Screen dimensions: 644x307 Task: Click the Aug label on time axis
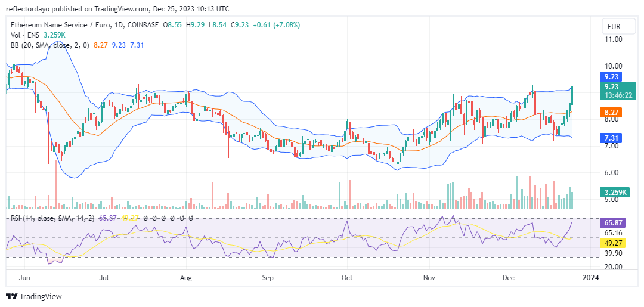pyautogui.click(x=187, y=277)
